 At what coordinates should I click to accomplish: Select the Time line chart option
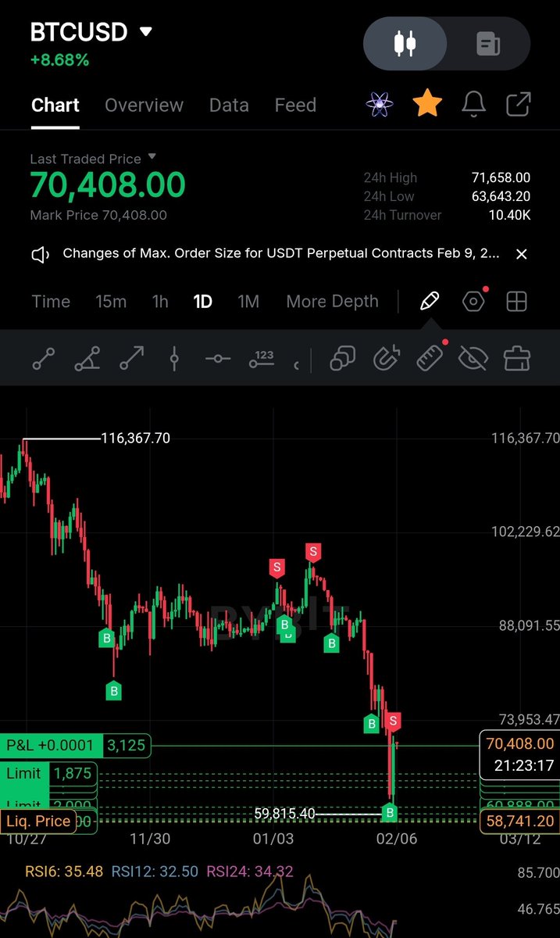point(51,301)
